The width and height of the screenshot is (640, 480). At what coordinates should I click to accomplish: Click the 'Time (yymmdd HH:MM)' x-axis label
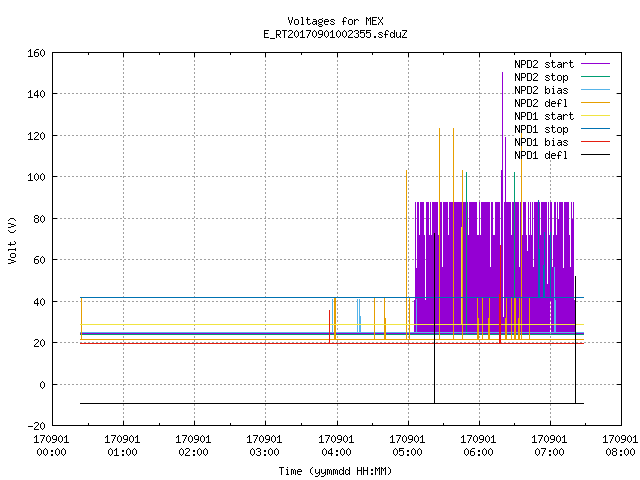point(335,471)
